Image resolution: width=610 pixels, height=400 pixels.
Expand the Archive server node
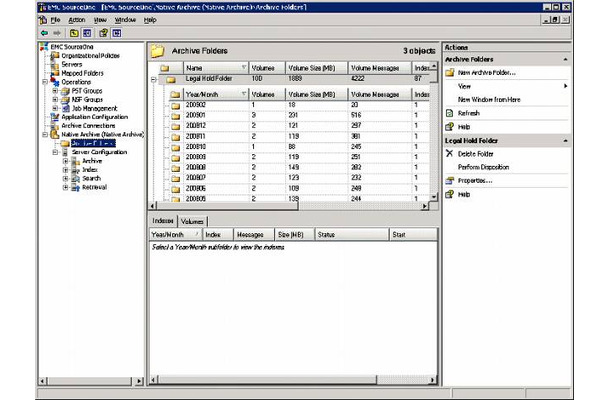66,161
